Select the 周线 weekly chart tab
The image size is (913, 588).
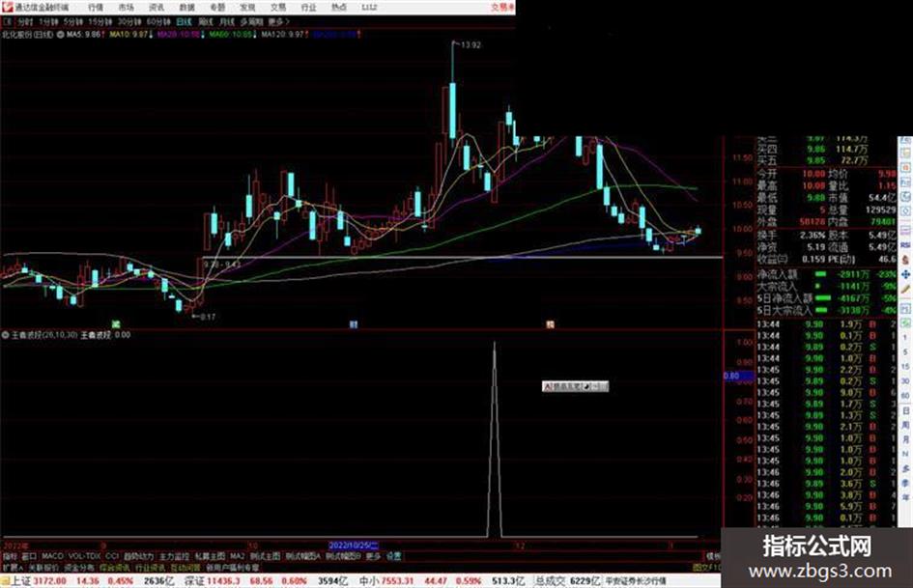tap(206, 21)
